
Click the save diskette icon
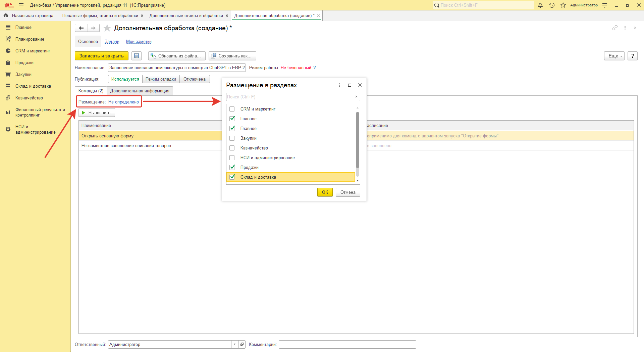point(137,56)
